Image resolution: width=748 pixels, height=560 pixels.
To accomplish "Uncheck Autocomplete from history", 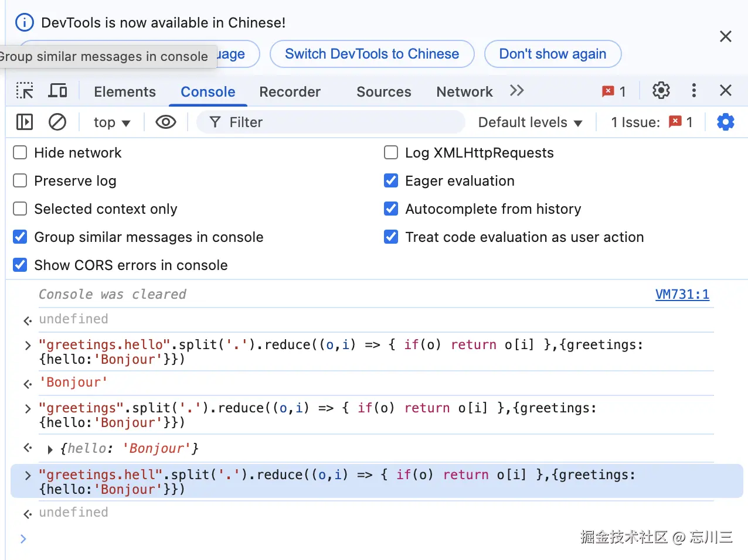I will [x=391, y=209].
